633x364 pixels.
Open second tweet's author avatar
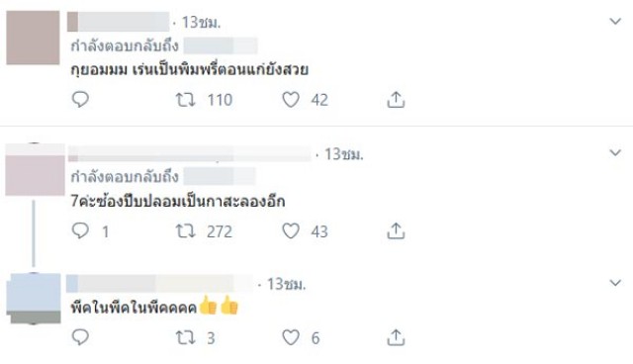coord(35,169)
